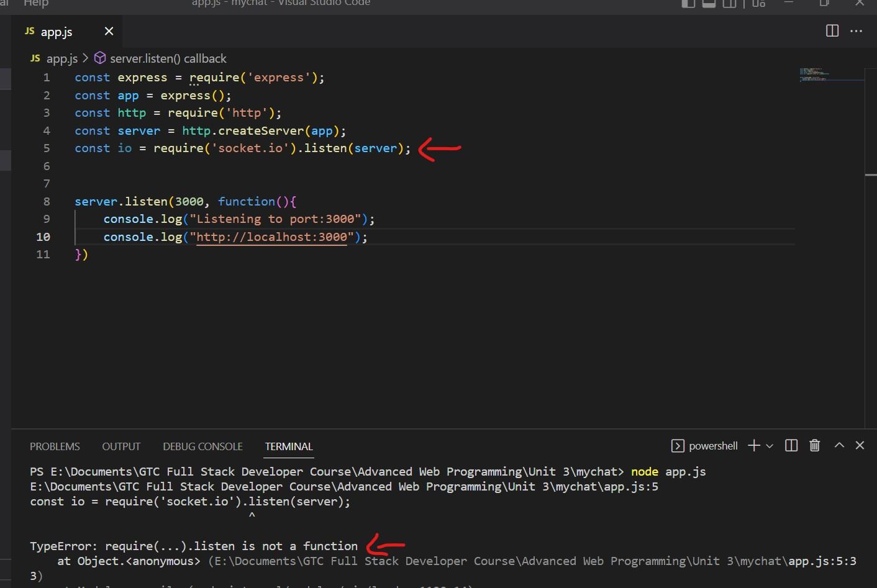Viewport: 877px width, 588px height.
Task: Follow the http://localhost:3000 link in code
Action: [x=271, y=237]
